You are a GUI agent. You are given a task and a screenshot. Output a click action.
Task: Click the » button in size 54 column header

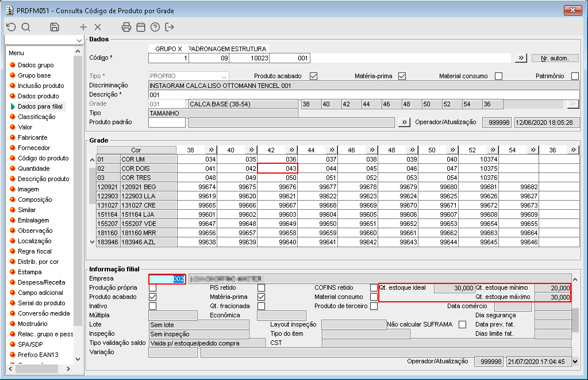coord(533,149)
